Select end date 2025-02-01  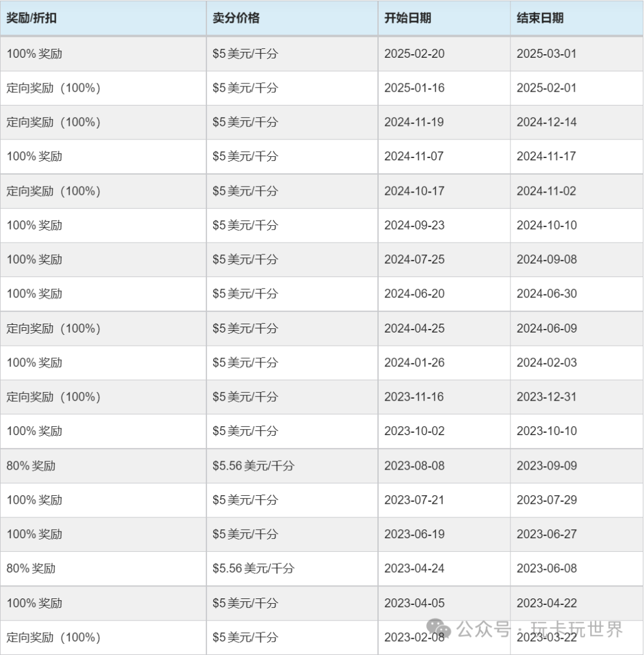click(x=547, y=88)
